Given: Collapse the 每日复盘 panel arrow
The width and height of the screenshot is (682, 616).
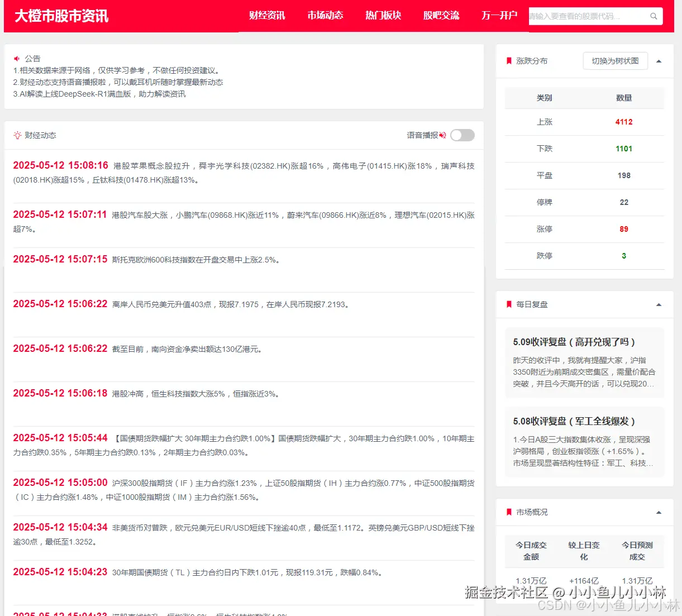Looking at the screenshot, I should [x=659, y=304].
